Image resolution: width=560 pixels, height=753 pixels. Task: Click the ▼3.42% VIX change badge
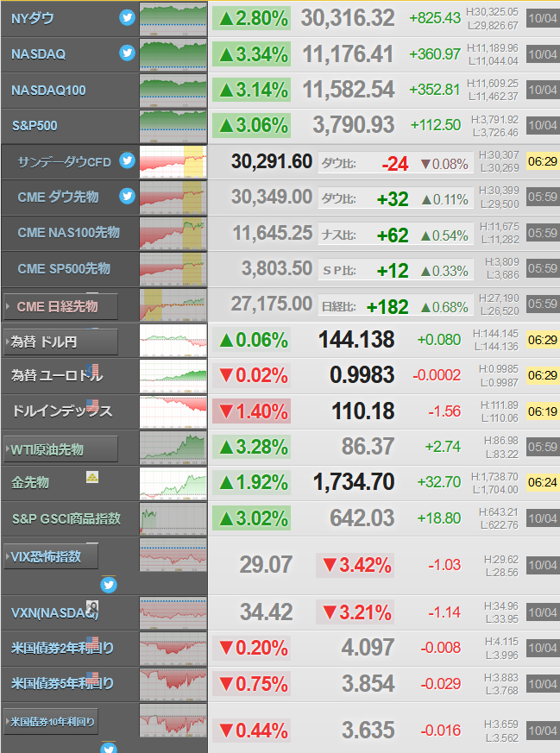356,565
